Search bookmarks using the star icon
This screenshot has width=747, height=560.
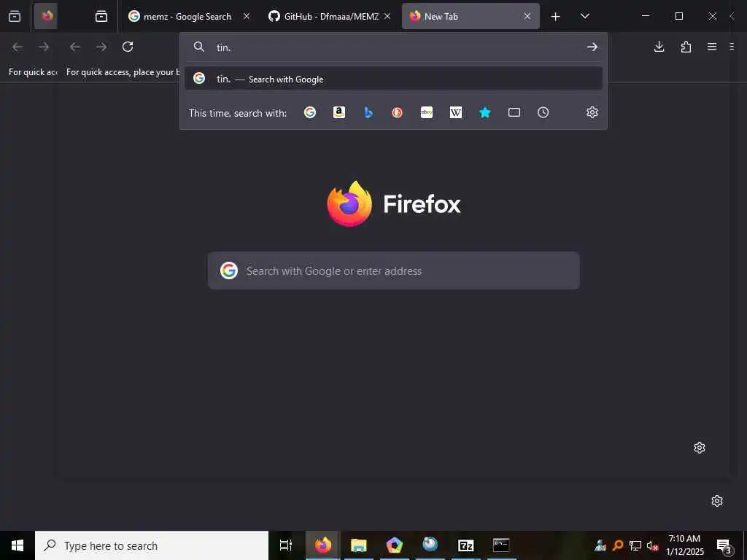485,112
